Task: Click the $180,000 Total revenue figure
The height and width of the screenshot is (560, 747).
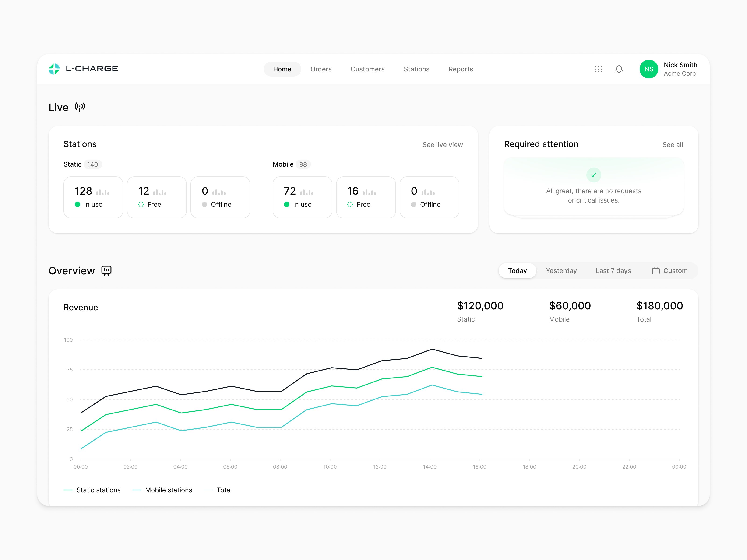Action: [x=659, y=306]
